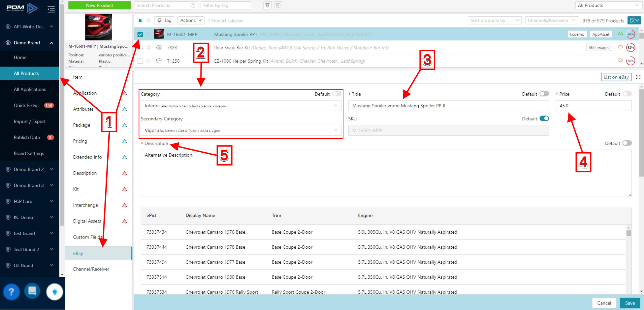Click the Cancel button

point(604,303)
